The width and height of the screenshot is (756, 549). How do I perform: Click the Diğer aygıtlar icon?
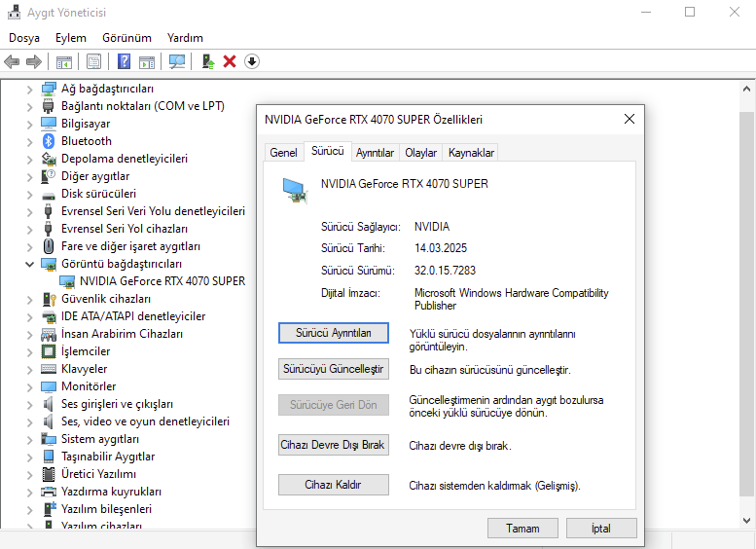point(49,176)
